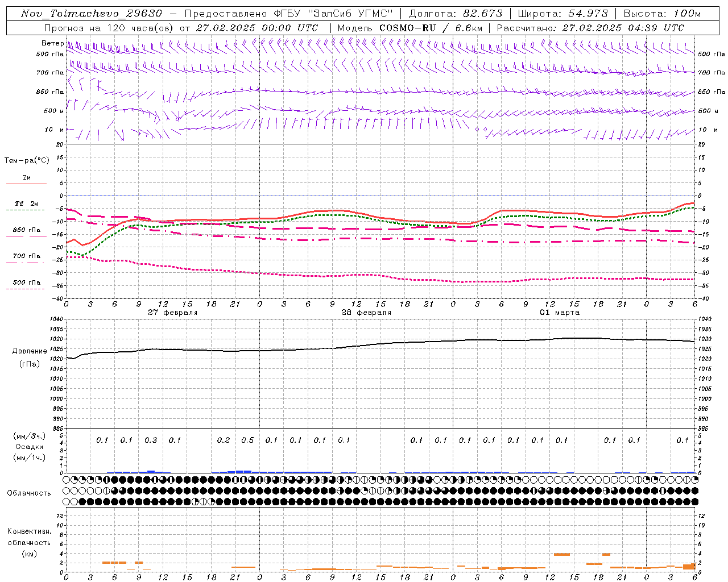Viewport: 728px width, 582px height.
Task: Select the Td 2м dew point legend entry
Action: [x=27, y=203]
